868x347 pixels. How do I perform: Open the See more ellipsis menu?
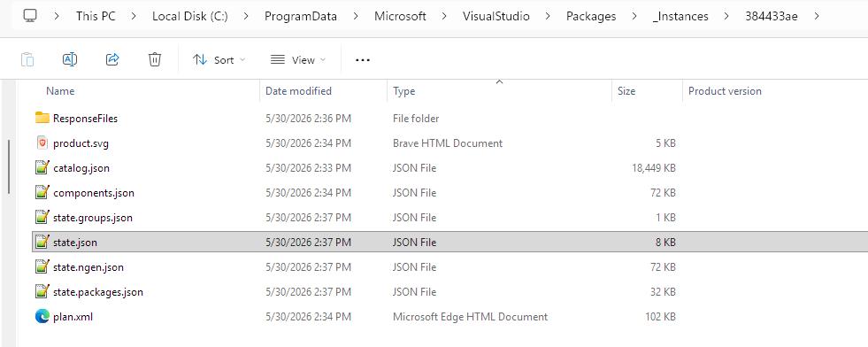click(363, 60)
